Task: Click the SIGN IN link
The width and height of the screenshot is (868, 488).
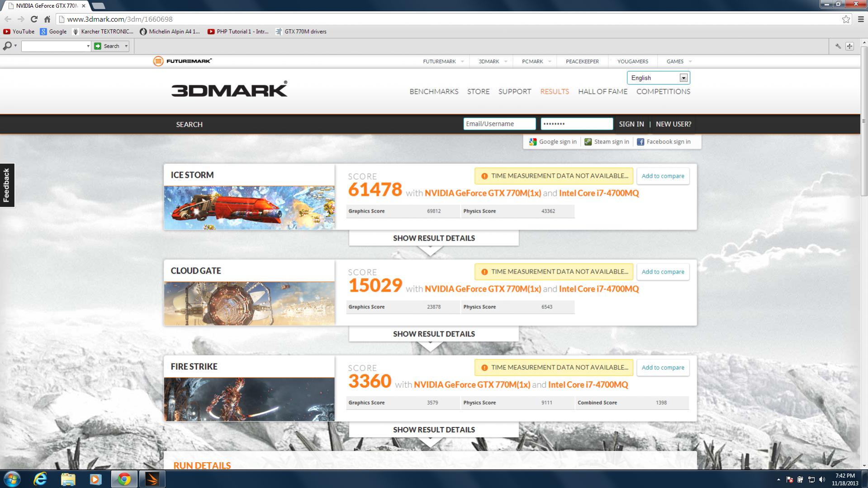Action: [631, 124]
